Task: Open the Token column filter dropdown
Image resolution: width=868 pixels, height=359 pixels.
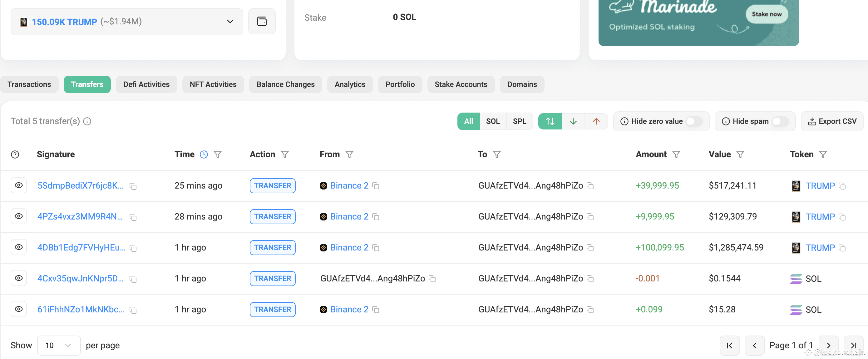Action: [823, 154]
